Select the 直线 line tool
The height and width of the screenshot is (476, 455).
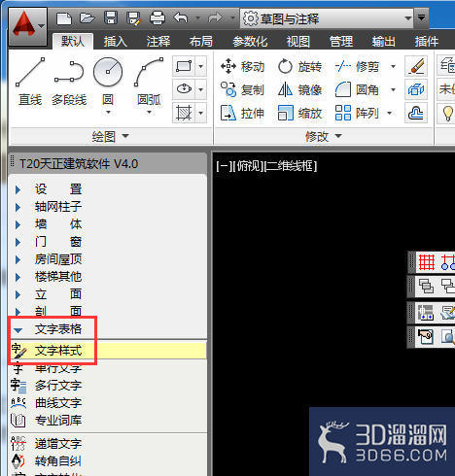(30, 82)
